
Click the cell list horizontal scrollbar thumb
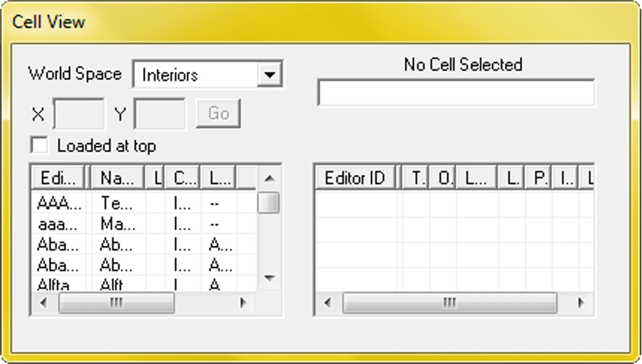tap(116, 303)
